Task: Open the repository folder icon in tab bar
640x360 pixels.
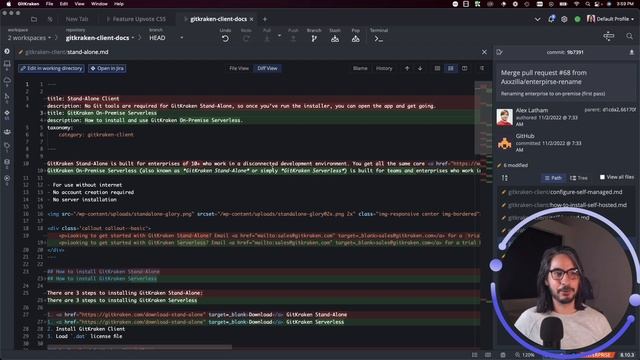Action: 34,19
